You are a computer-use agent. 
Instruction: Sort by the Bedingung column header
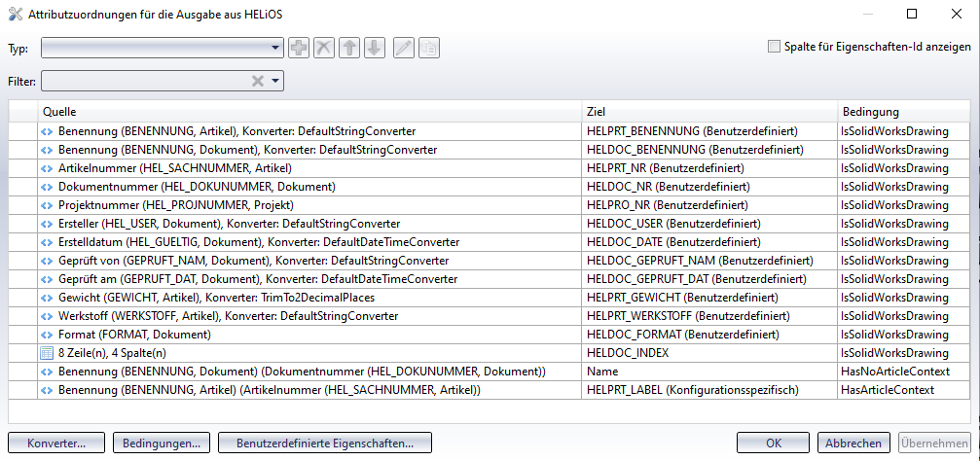click(x=904, y=112)
